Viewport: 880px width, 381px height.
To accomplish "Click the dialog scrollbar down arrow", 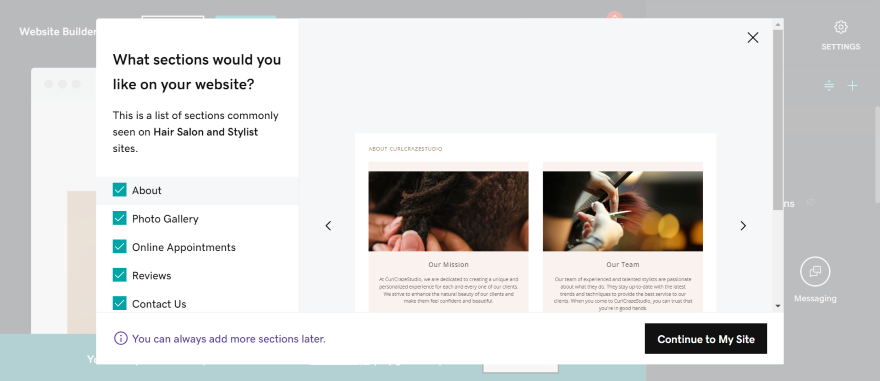I will pos(777,306).
